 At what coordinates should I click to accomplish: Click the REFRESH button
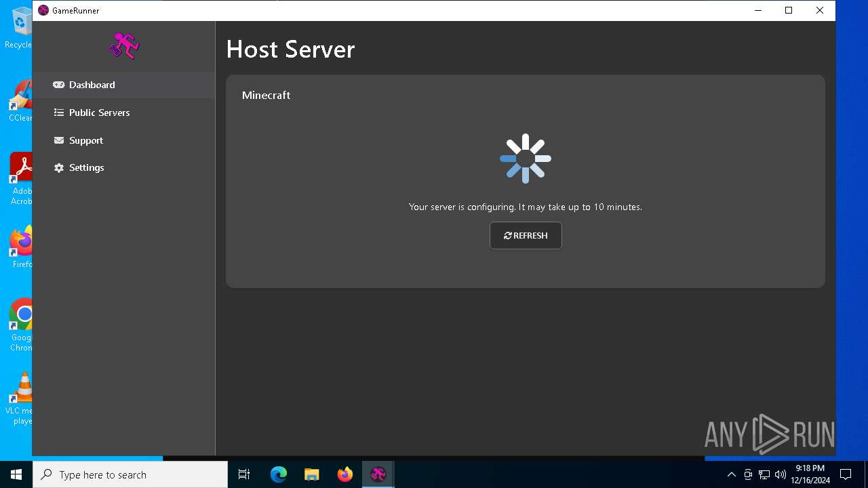(526, 235)
